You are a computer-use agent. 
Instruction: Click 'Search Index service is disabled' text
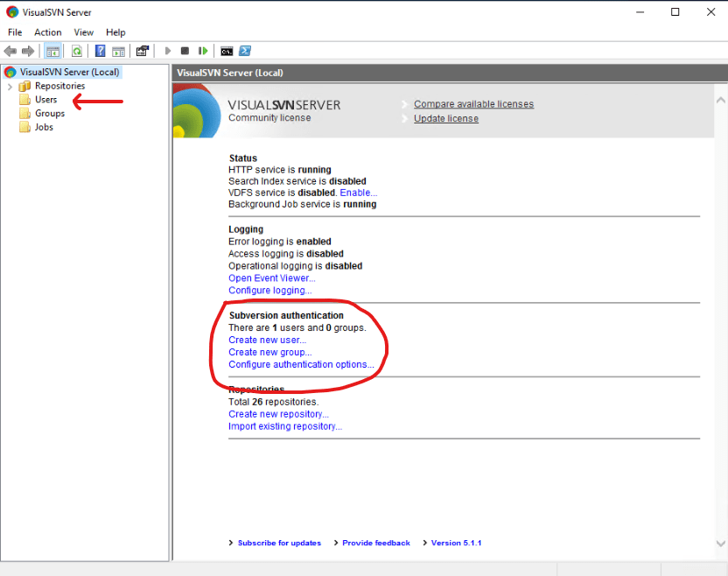[297, 181]
